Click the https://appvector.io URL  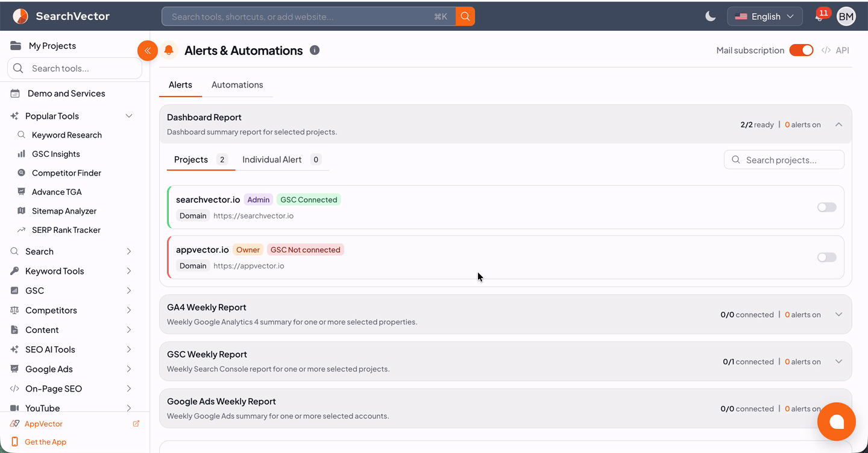[248, 266]
